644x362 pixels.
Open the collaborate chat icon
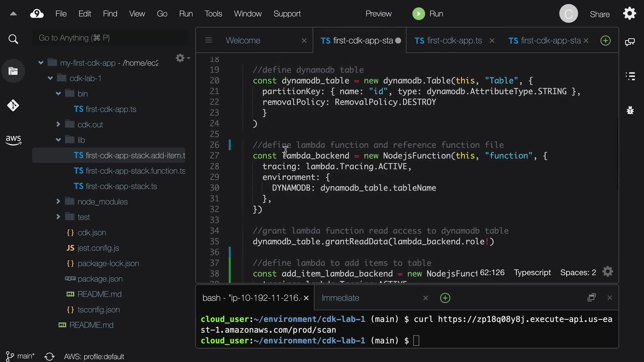[630, 42]
